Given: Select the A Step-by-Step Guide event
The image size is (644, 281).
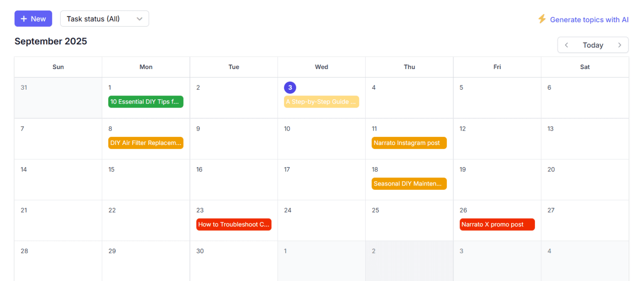Looking at the screenshot, I should (322, 101).
